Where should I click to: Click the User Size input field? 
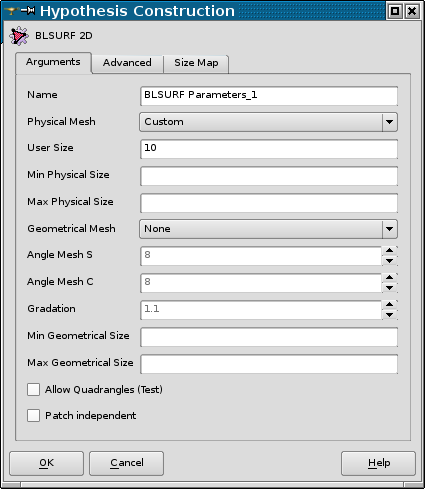[x=269, y=149]
